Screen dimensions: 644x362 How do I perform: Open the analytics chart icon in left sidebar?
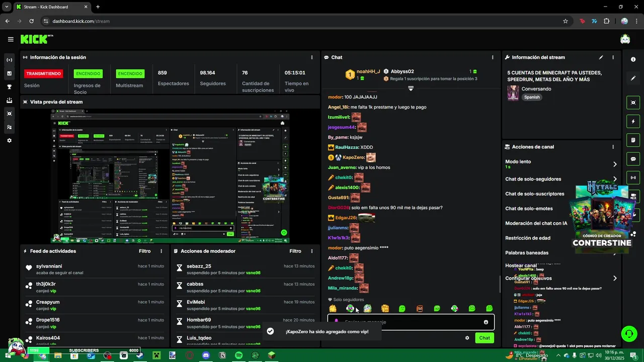[x=9, y=73]
